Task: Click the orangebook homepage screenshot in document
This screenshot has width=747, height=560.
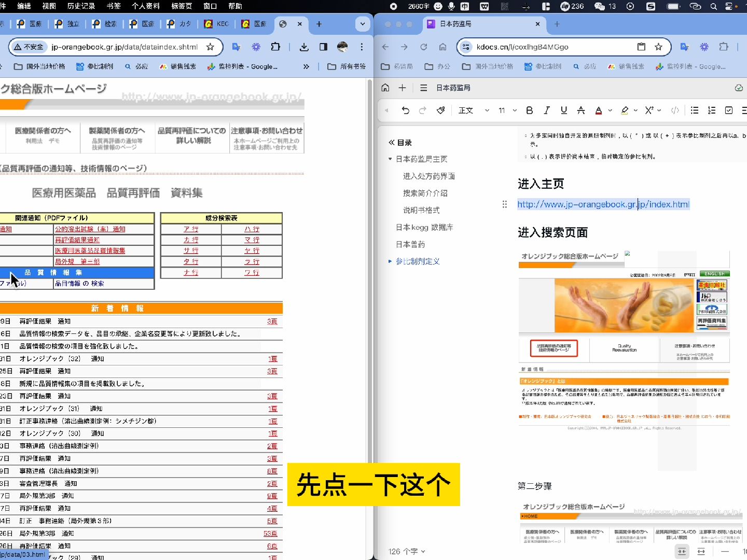Action: click(624, 341)
